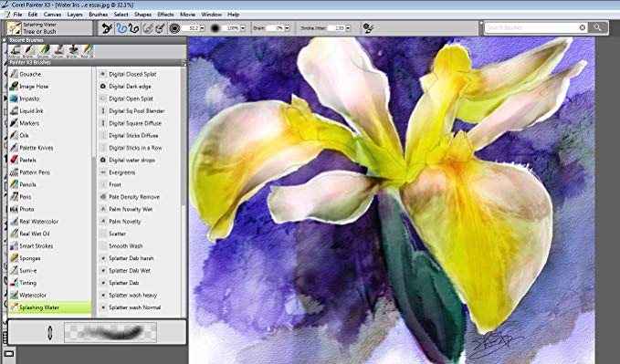Select the Palette Knives brush category
Viewport: 620px width, 364px height.
pyautogui.click(x=50, y=148)
